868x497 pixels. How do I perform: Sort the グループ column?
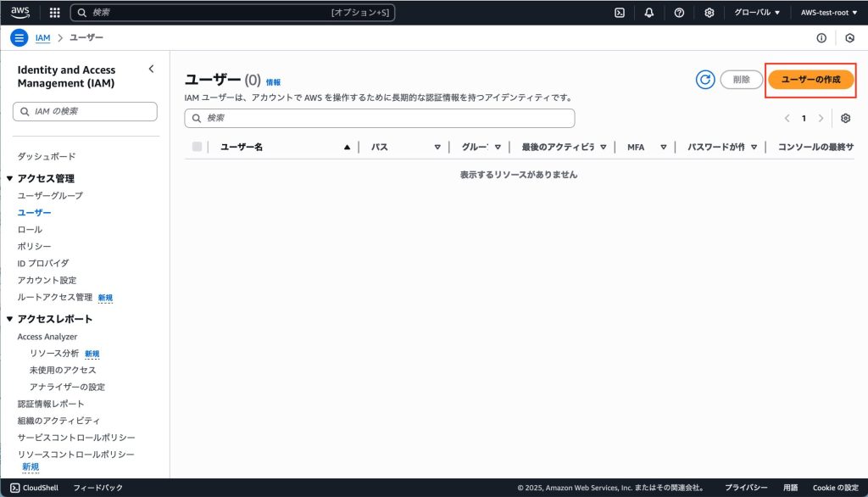[x=498, y=147]
